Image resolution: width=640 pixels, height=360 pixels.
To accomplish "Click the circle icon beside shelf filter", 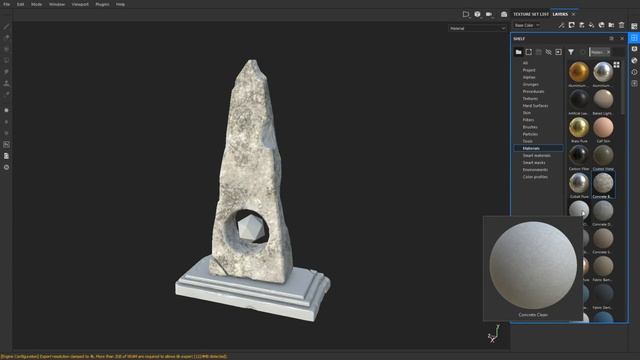I will [x=583, y=52].
